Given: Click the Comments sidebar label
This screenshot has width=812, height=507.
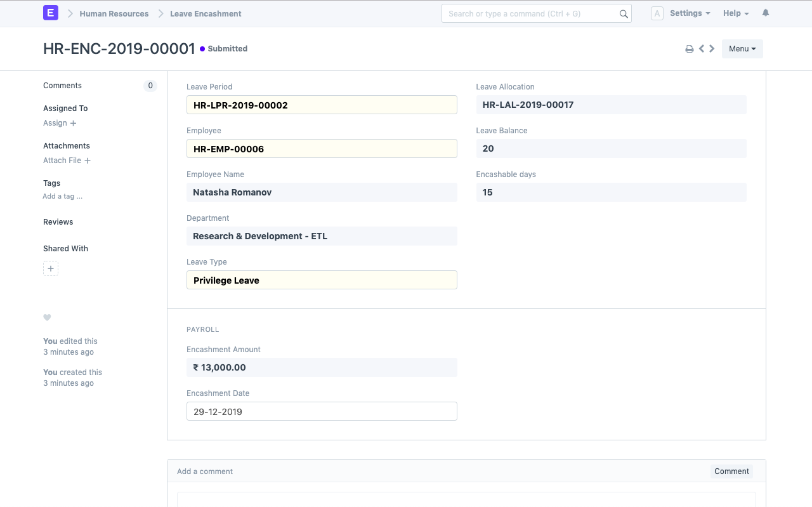Looking at the screenshot, I should pos(62,86).
